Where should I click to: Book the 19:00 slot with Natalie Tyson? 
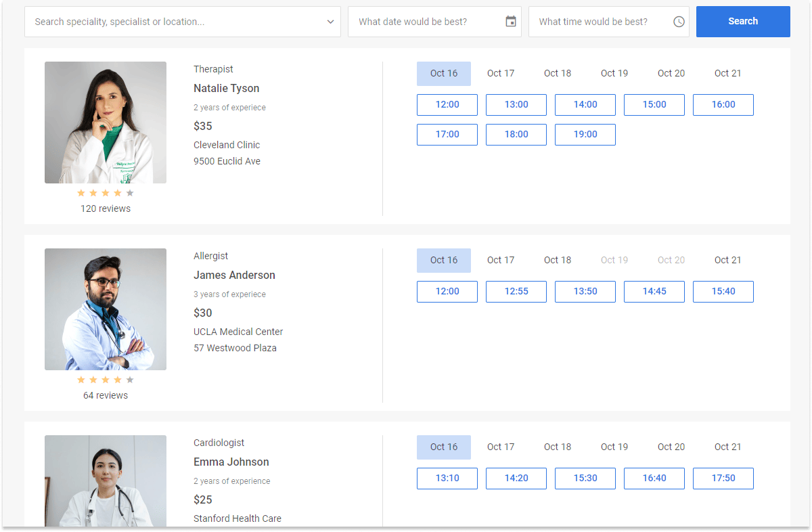(x=585, y=135)
